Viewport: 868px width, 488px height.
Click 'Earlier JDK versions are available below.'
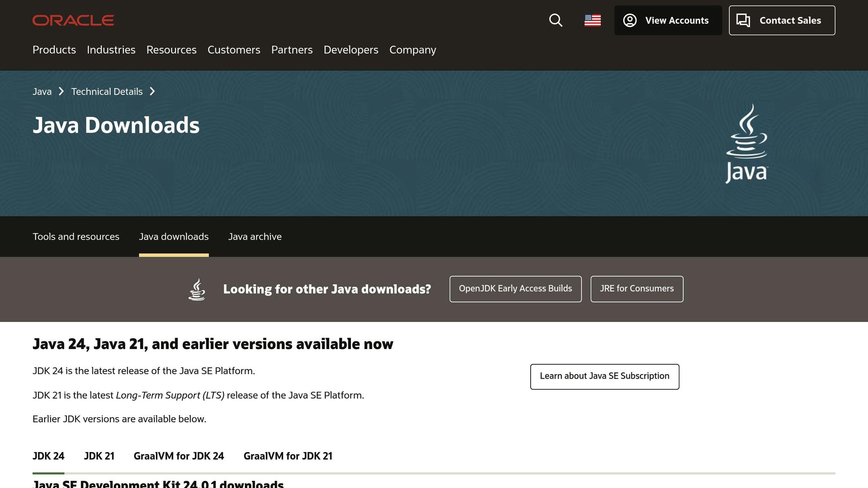pyautogui.click(x=120, y=419)
